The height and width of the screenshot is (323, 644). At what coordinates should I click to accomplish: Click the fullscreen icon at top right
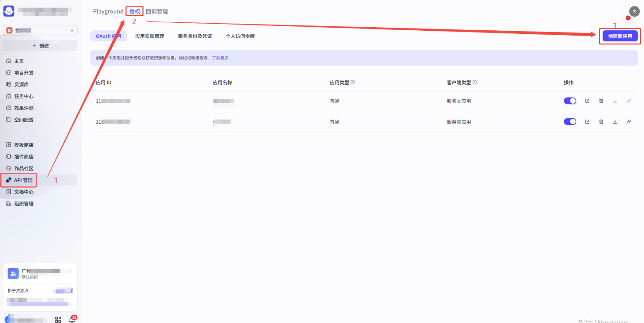[634, 11]
